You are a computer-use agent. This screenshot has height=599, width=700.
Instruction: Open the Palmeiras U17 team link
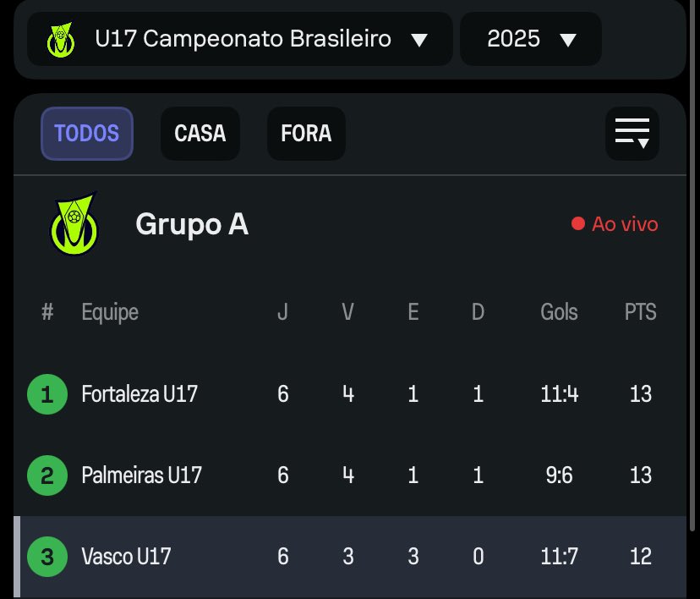click(142, 475)
